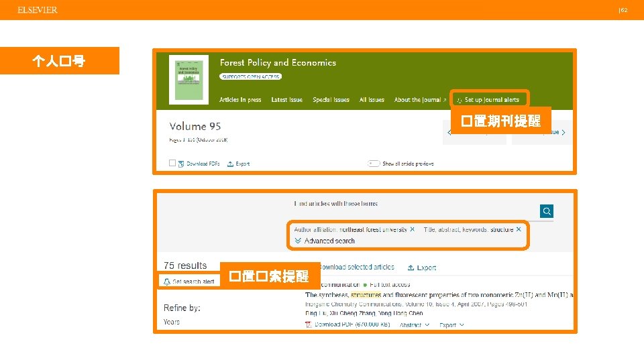The image size is (644, 362).
Task: Remove the Title, abstract, keywords filter chip
Action: click(x=519, y=229)
